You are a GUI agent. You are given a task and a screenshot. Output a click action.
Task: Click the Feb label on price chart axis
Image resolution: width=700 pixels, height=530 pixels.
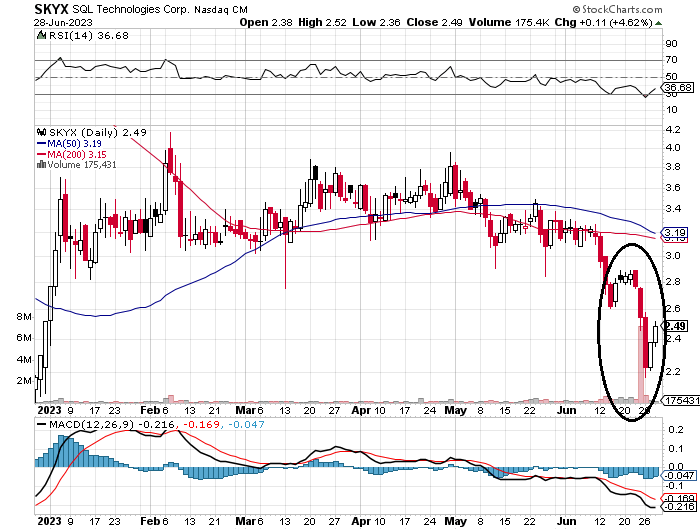[x=150, y=410]
